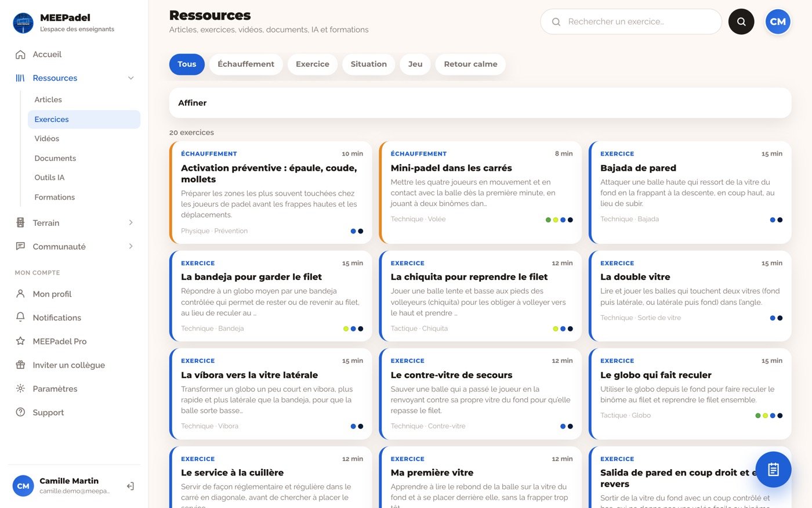Image resolution: width=812 pixels, height=508 pixels.
Task: Click the black search button
Action: coord(741,21)
